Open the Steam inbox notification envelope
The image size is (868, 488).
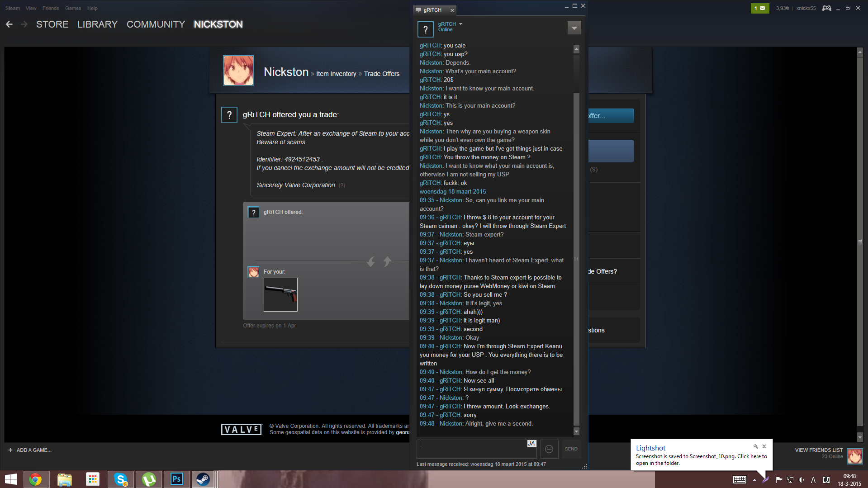tap(759, 8)
